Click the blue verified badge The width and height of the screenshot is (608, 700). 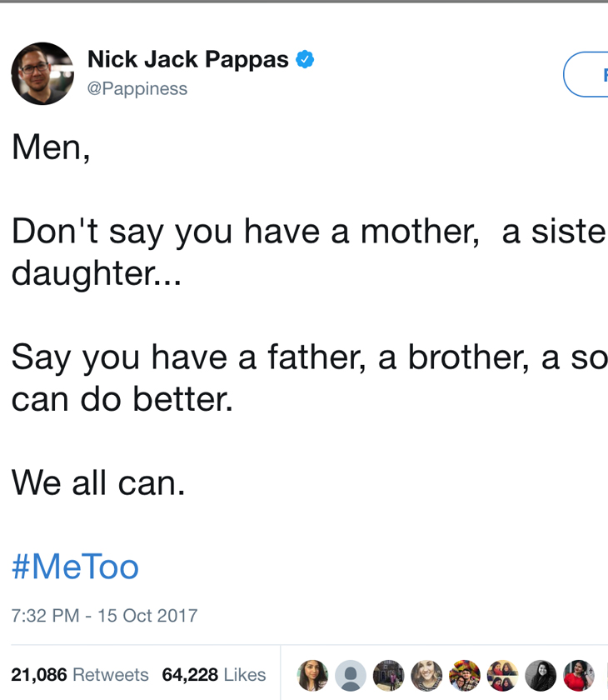(306, 60)
